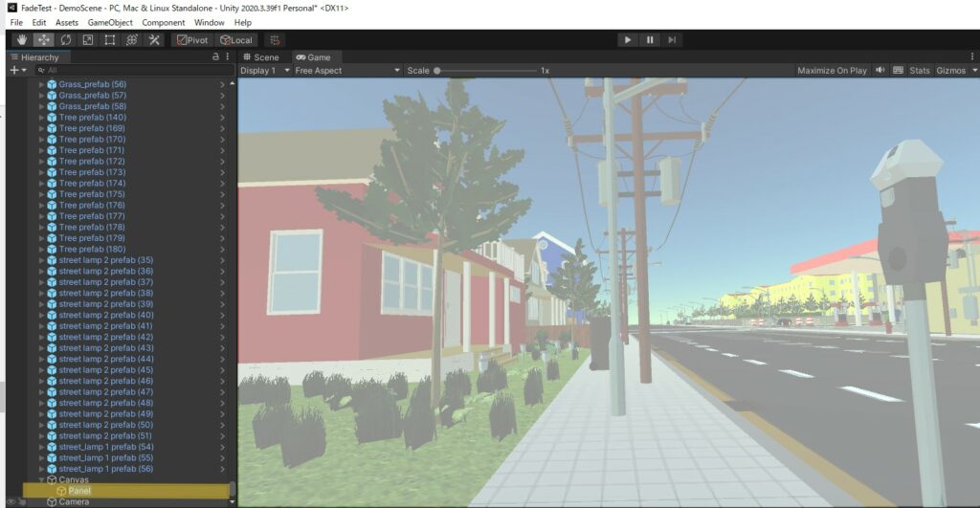
Task: Select the Move tool
Action: 44,40
